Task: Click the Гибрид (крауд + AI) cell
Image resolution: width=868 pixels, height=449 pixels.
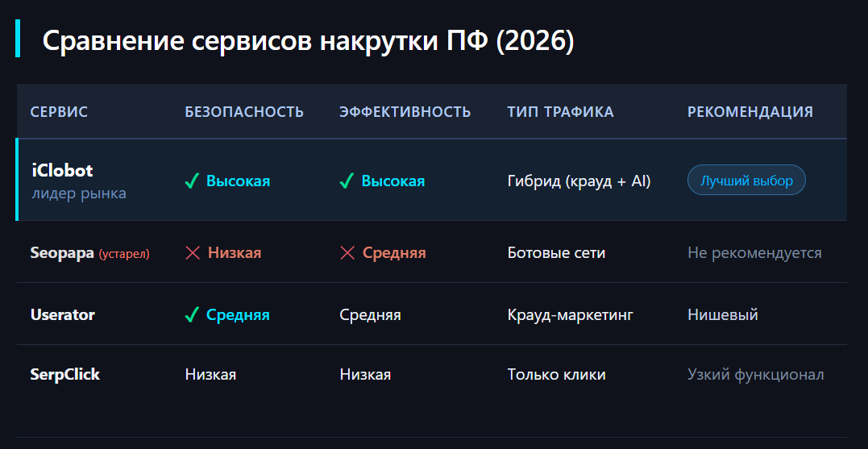Action: (579, 181)
